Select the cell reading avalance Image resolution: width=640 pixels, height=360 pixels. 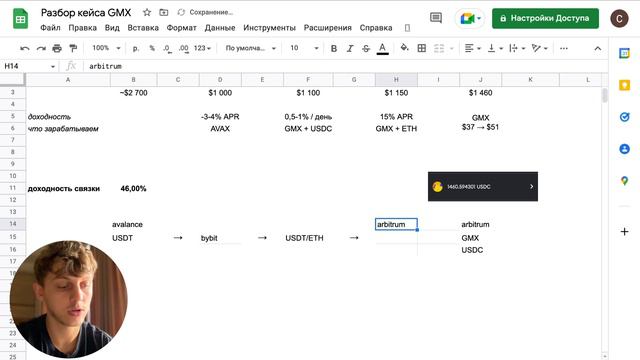133,224
